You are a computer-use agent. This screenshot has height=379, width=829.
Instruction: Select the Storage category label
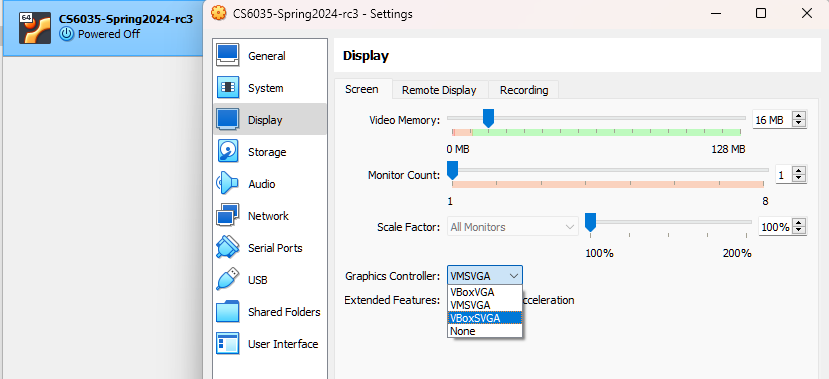267,152
